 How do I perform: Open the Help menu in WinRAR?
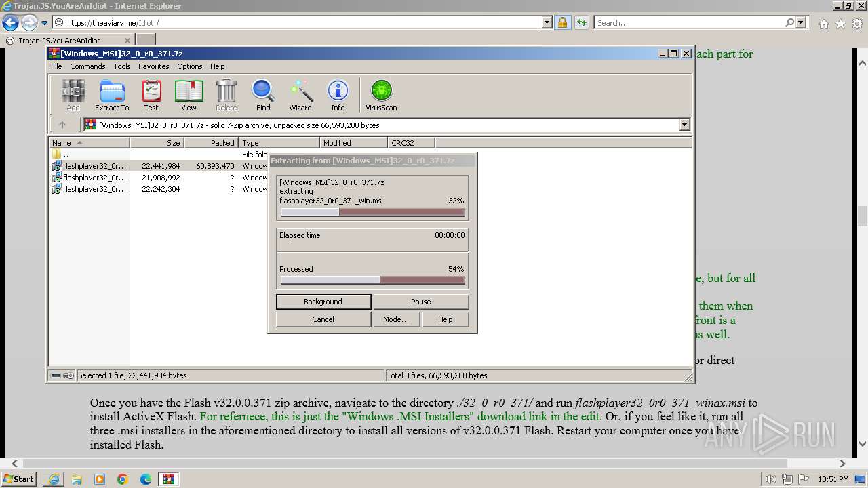tap(217, 66)
